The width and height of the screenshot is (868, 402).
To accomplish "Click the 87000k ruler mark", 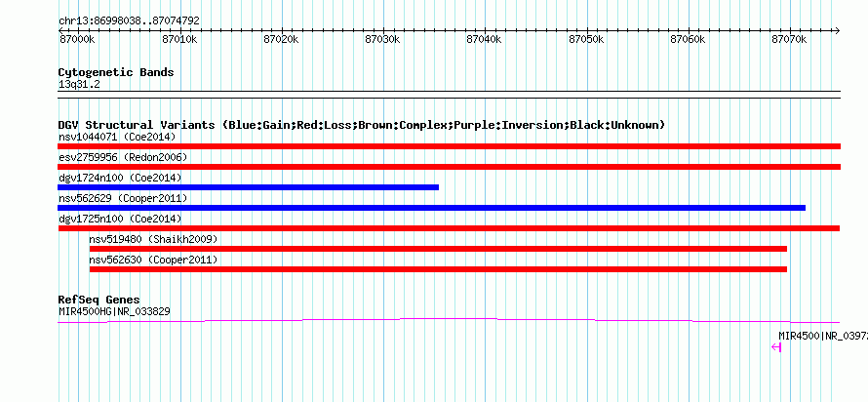I will click(77, 40).
